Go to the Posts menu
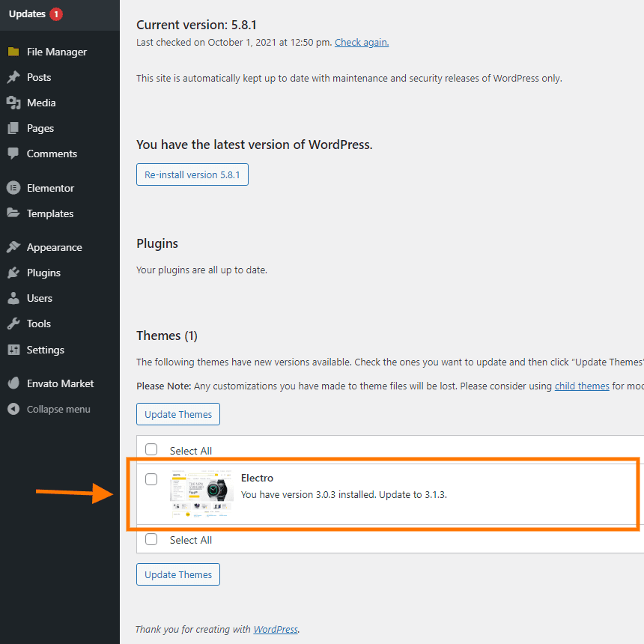 39,77
